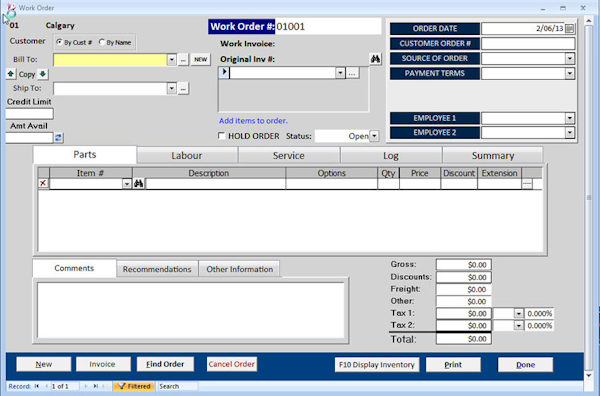The height and width of the screenshot is (396, 600).
Task: Select the By Cust # radio button
Action: click(59, 42)
